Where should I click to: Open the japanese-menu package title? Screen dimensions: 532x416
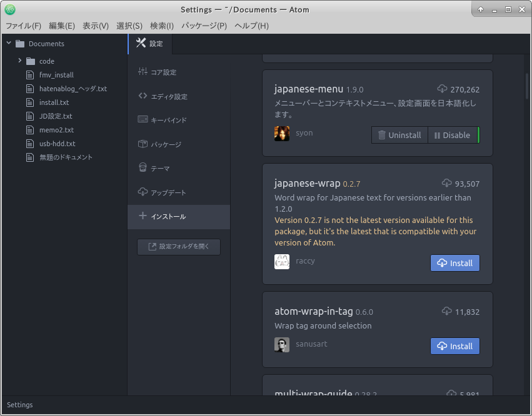point(309,89)
